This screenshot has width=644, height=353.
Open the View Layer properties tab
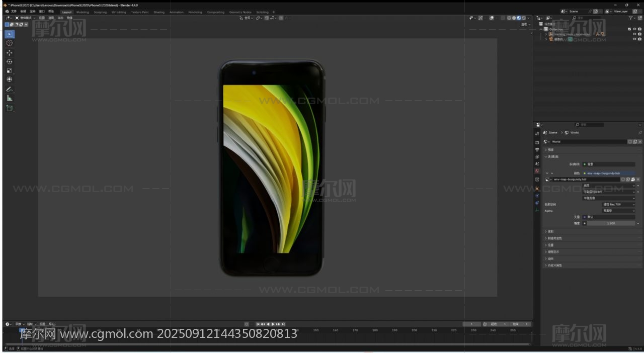(537, 156)
